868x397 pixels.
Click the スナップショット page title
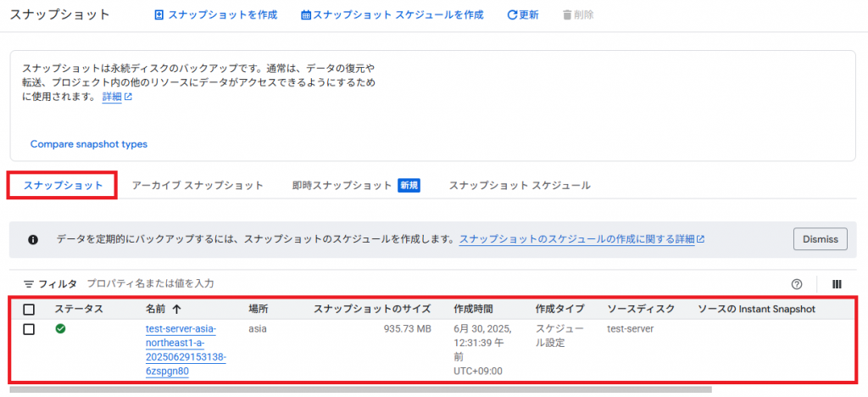tap(60, 15)
